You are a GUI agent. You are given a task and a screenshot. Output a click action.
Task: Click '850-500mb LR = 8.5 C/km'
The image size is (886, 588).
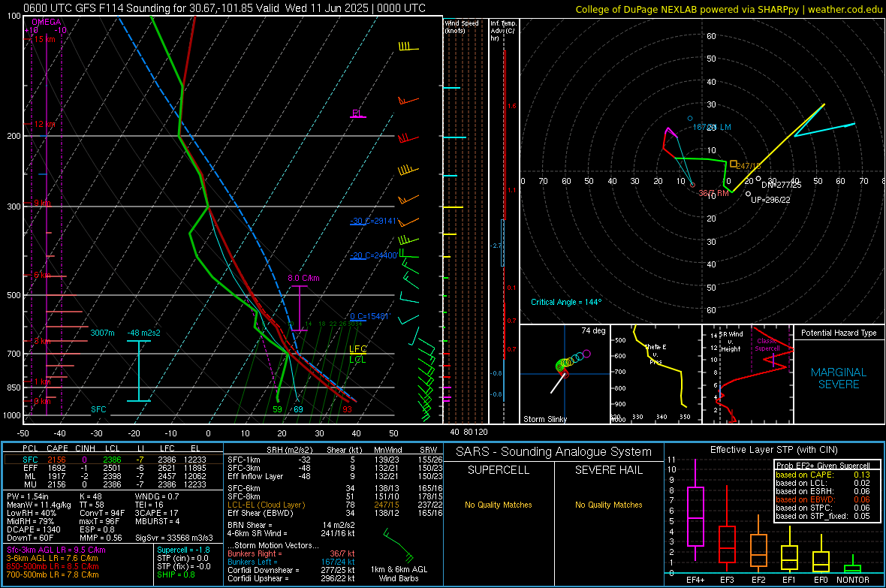[x=53, y=566]
